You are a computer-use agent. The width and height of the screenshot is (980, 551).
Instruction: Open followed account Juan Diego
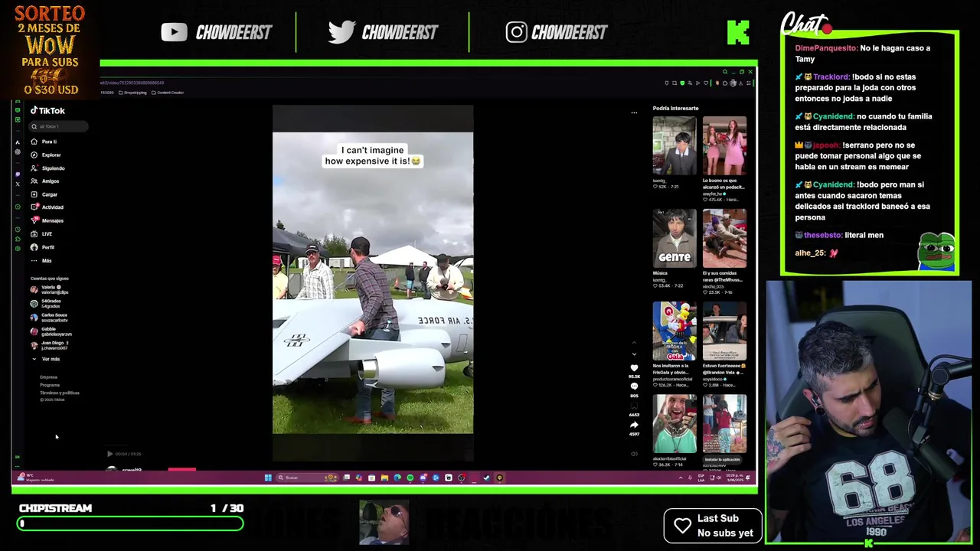point(50,345)
